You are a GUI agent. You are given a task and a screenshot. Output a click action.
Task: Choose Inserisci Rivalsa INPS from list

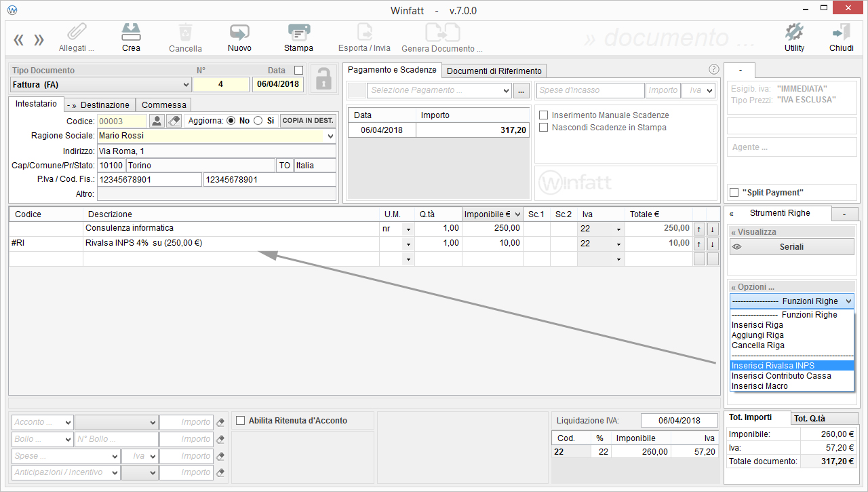click(791, 366)
